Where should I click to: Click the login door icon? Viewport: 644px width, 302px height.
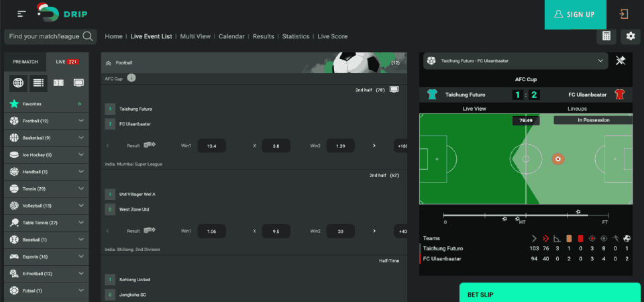click(x=624, y=14)
